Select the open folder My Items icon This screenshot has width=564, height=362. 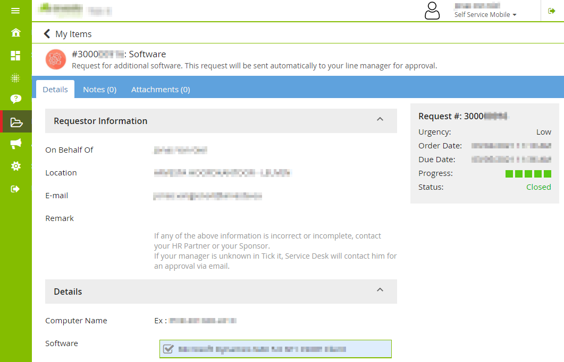pos(16,122)
